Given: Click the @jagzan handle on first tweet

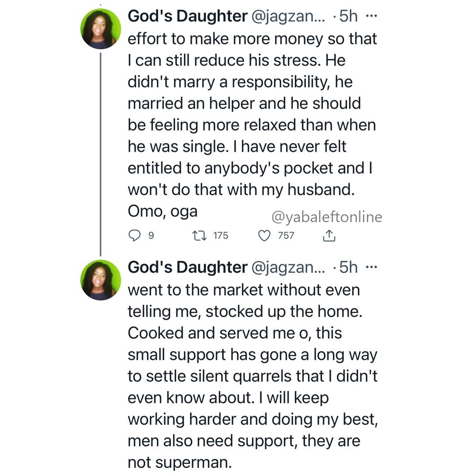Looking at the screenshot, I should (288, 17).
